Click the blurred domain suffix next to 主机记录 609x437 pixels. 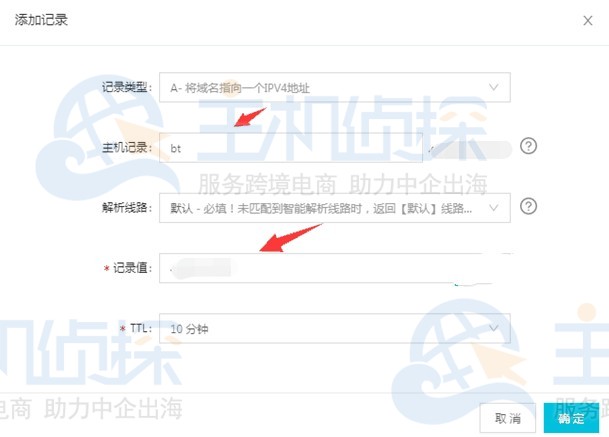(x=470, y=150)
